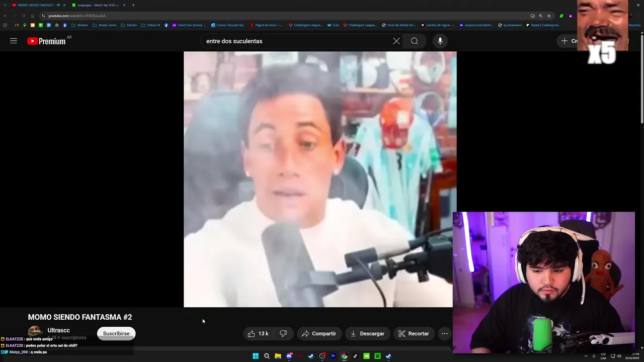Close the krakenpez browser tab
Screen dimensions: 644x362
pyautogui.click(x=124, y=5)
